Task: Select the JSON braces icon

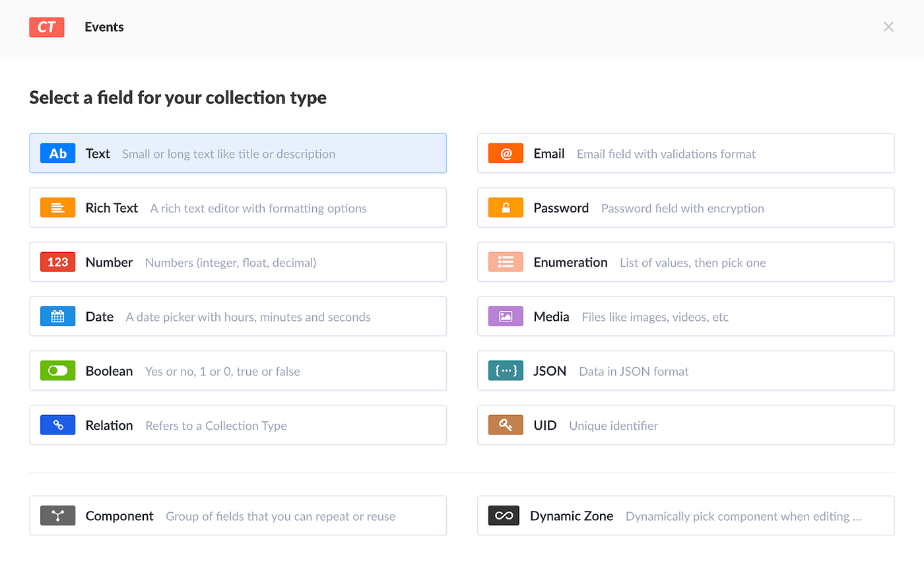Action: pos(506,370)
